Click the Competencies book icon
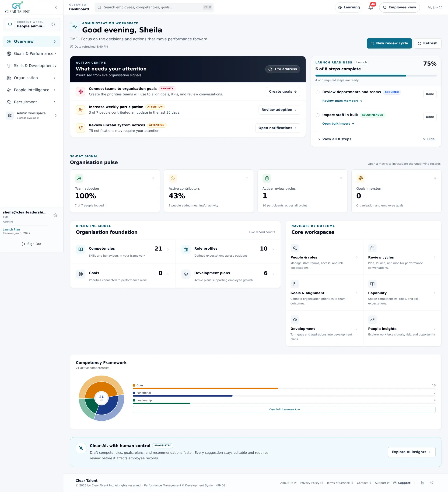448x492 pixels. coord(80,249)
